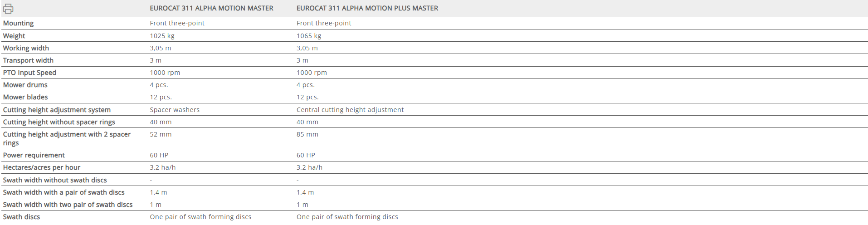Click Swath width with two pair label
This screenshot has width=868, height=225.
(x=68, y=205)
